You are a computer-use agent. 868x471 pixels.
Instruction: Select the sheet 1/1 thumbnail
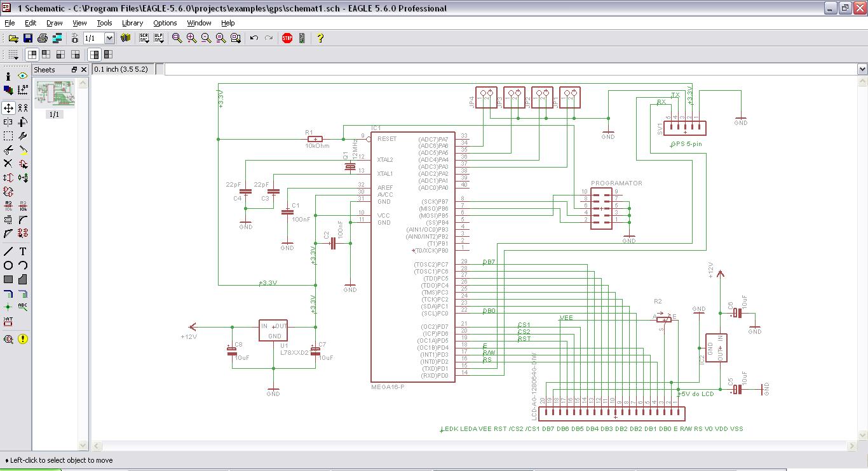(x=55, y=94)
